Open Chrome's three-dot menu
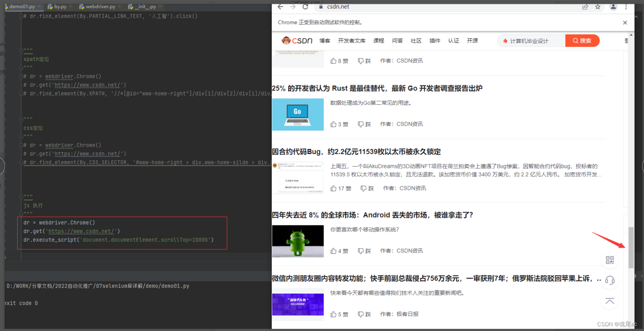This screenshot has height=331, width=644. 626,6
